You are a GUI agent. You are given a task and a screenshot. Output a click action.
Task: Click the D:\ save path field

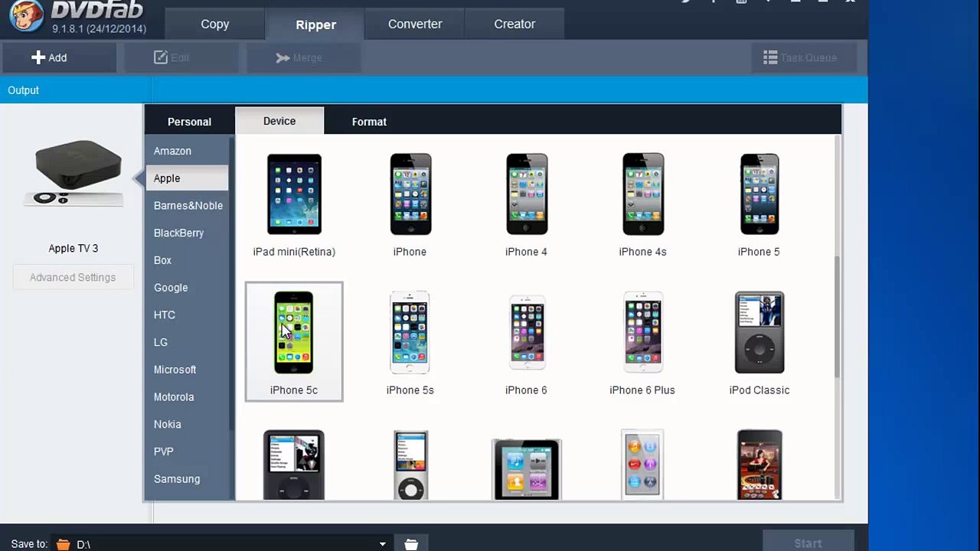click(222, 544)
